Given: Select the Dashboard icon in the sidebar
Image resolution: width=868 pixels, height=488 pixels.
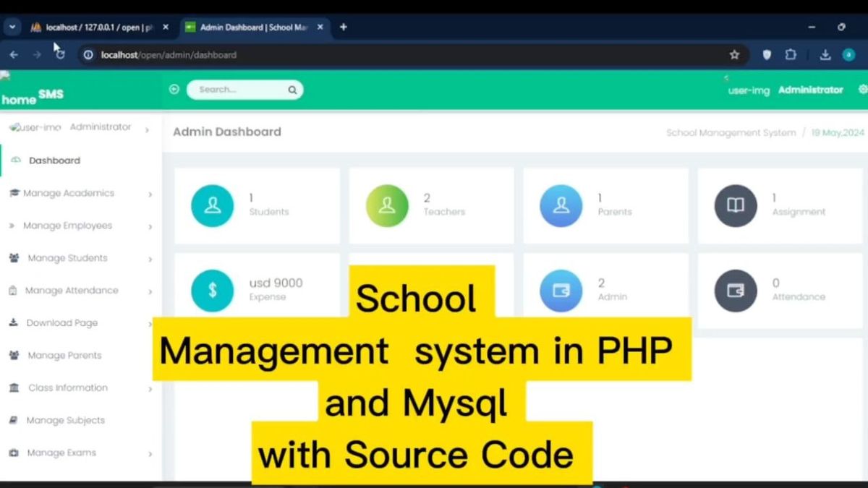Looking at the screenshot, I should pyautogui.click(x=16, y=160).
